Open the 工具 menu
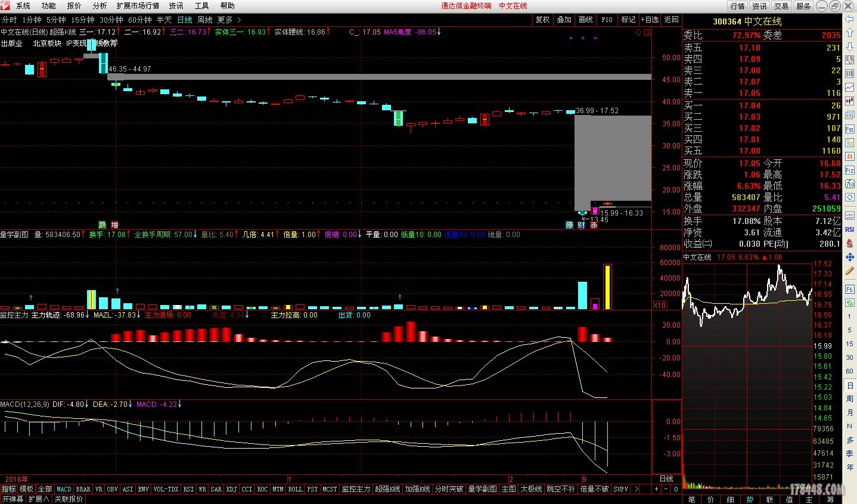 (x=201, y=6)
